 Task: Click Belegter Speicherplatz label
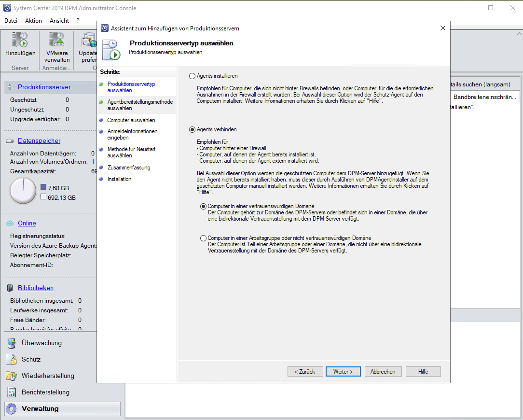coord(41,255)
